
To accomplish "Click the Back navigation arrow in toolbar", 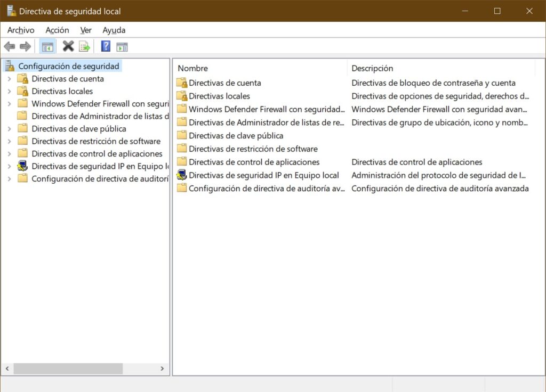I will (9, 46).
